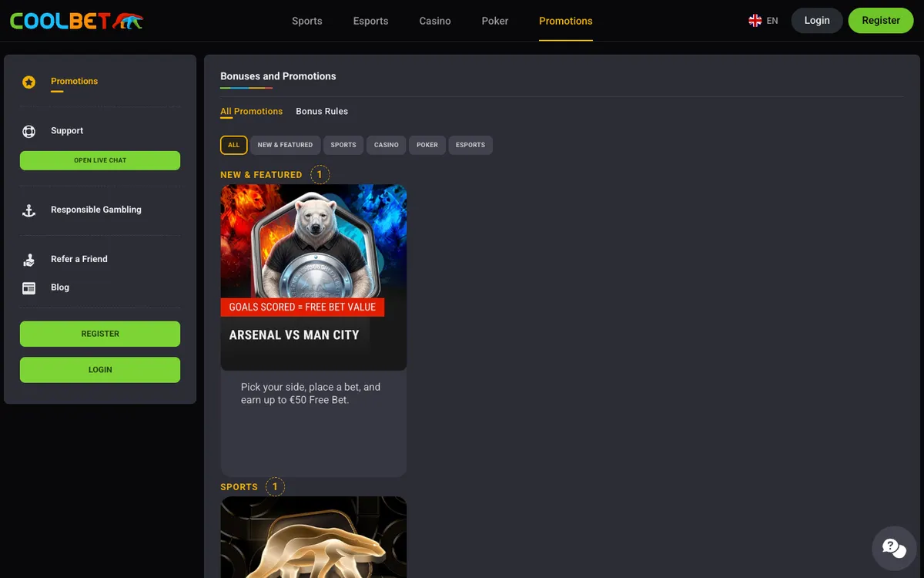Switch to the All Promotions tab
This screenshot has height=578, width=924.
252,111
